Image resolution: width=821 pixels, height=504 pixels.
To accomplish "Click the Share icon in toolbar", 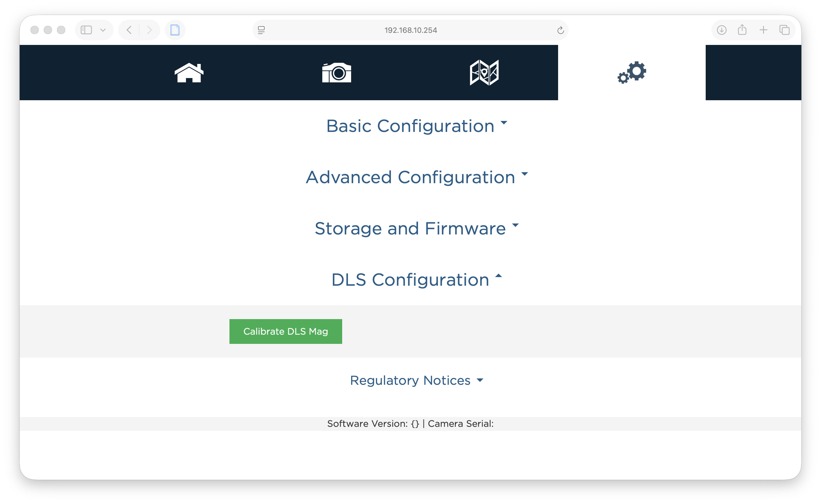I will pyautogui.click(x=742, y=30).
